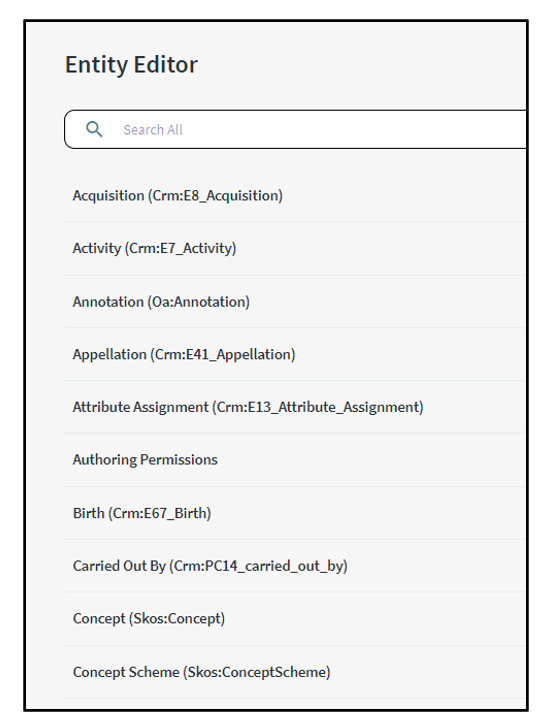Pick the Crm:E13_Attribute_Assignment list row
This screenshot has height=724, width=557.
point(296,407)
